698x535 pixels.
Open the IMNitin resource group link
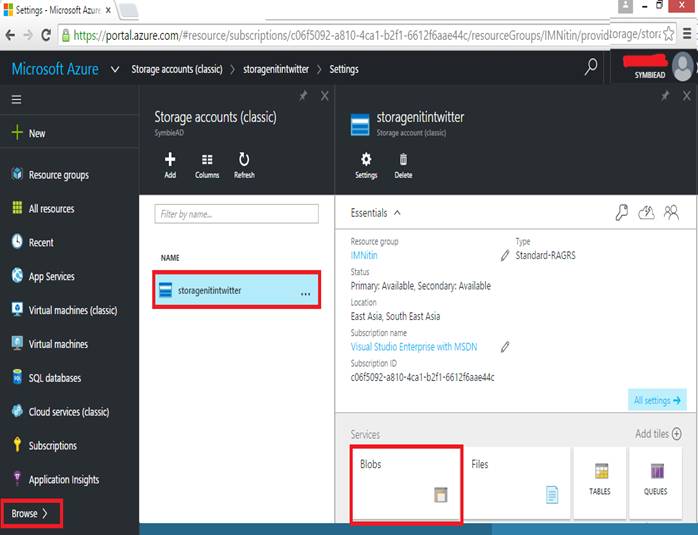coord(364,255)
